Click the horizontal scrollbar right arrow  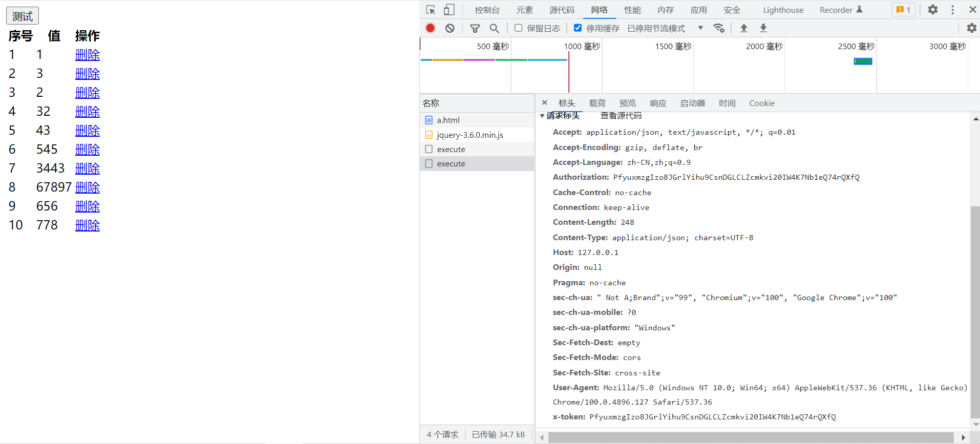click(963, 437)
